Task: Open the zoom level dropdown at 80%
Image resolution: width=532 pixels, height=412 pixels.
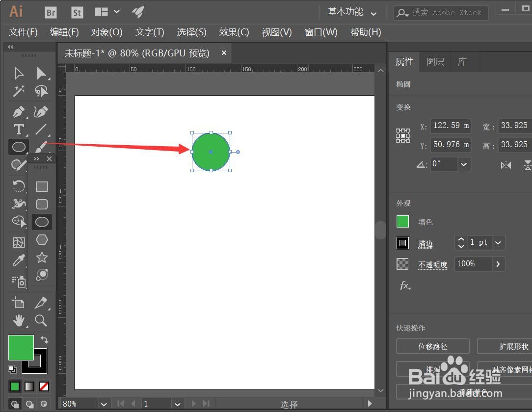Action: pos(104,404)
